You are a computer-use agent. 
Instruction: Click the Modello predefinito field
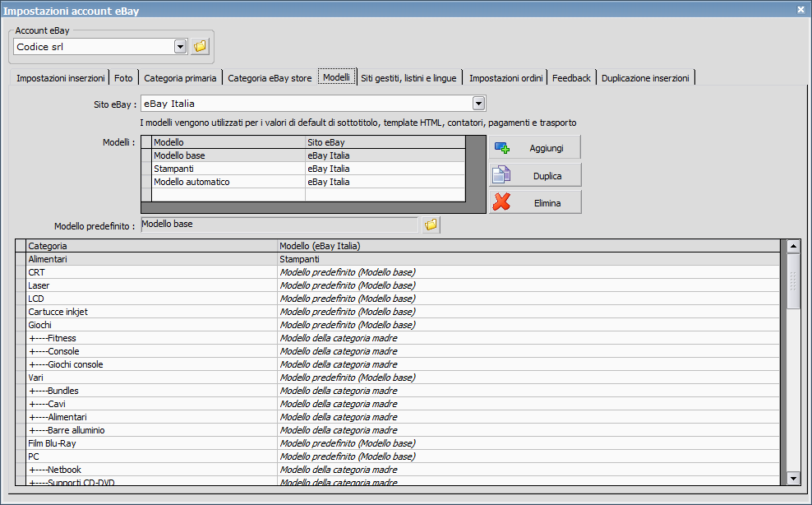click(x=279, y=225)
